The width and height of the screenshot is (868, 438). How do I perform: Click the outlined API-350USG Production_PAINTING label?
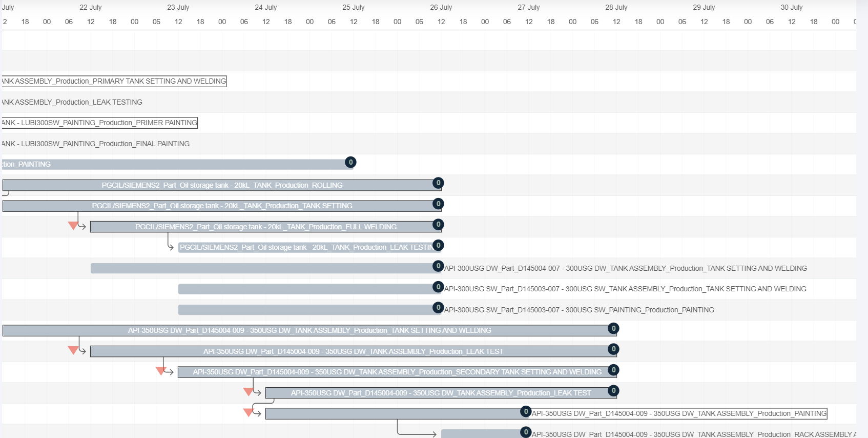click(679, 413)
